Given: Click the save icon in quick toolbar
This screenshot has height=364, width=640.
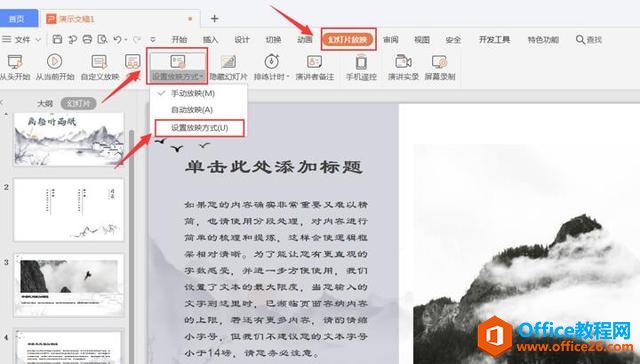Looking at the screenshot, I should pos(58,39).
